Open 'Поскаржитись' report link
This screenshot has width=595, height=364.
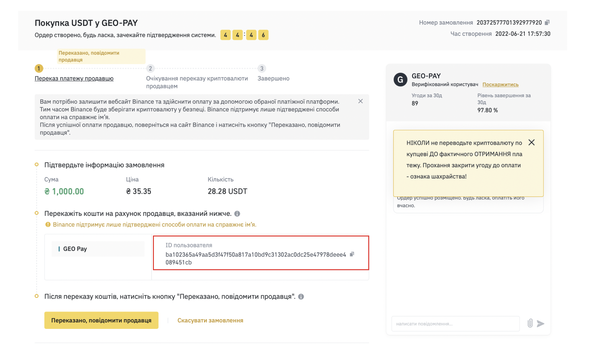point(501,85)
